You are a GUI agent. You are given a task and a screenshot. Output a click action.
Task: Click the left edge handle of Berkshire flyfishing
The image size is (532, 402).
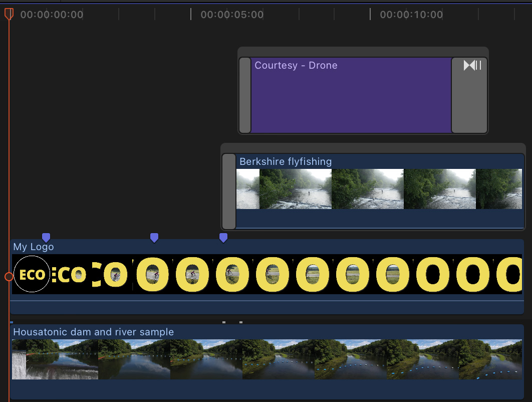pyautogui.click(x=229, y=191)
